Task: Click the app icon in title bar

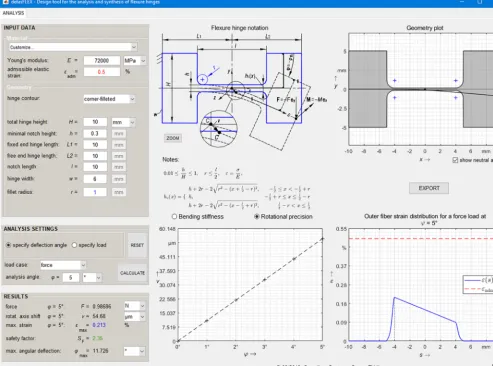Action: tap(5, 2)
